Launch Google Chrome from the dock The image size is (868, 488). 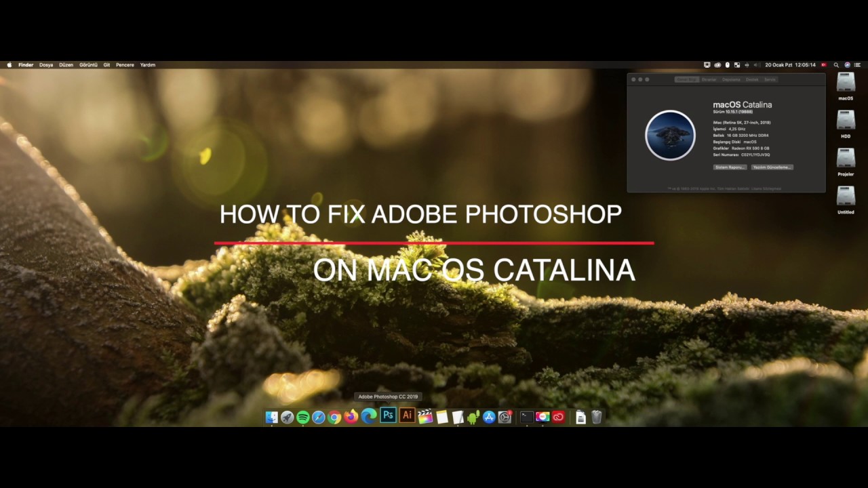coord(334,417)
